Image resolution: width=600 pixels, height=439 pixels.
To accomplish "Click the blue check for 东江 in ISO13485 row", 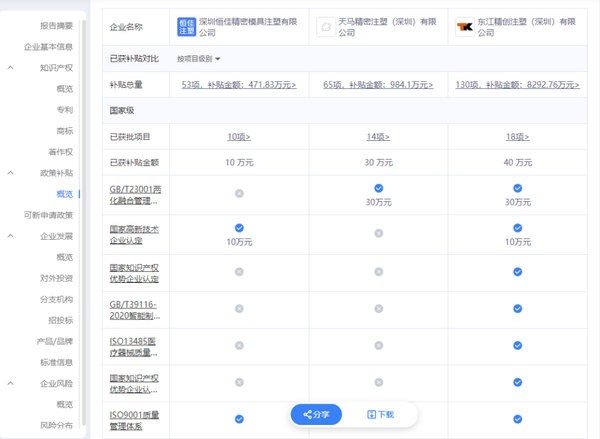I will 517,346.
